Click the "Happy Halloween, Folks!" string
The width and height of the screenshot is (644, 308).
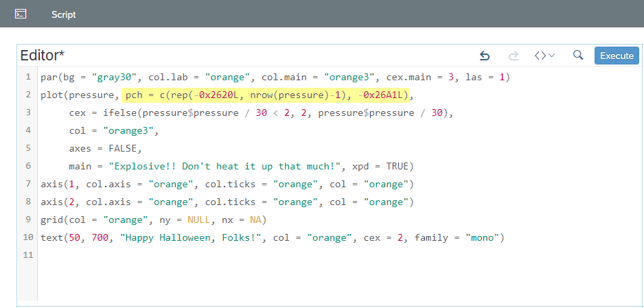[191, 237]
